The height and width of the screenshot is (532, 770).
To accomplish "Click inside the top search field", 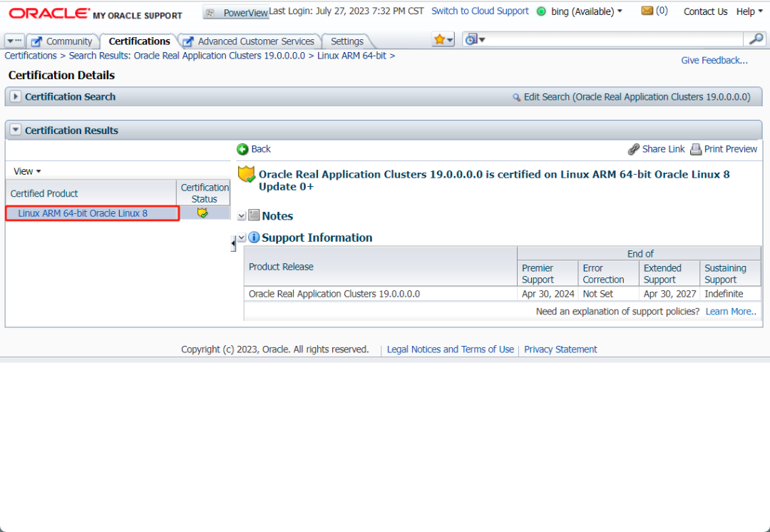I will [614, 39].
